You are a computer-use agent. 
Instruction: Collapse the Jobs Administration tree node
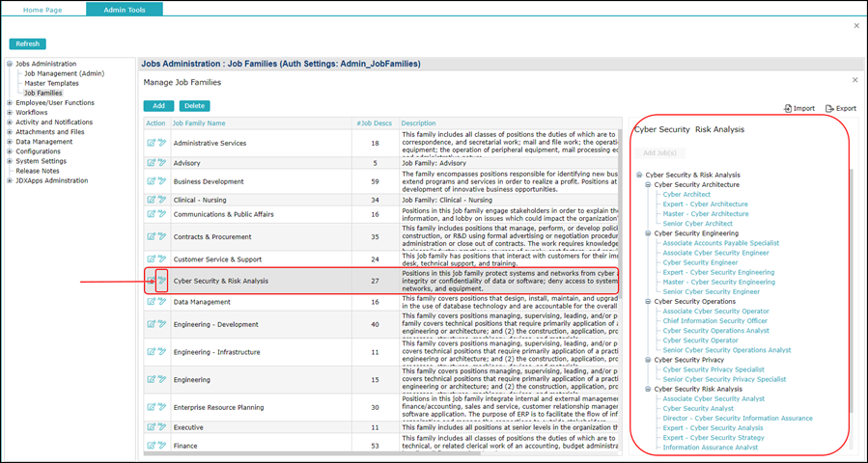click(10, 63)
